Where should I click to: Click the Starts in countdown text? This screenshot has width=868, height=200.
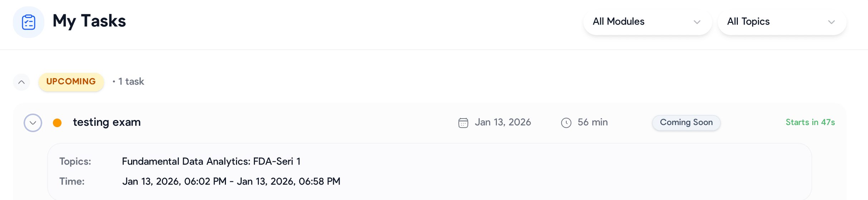click(810, 122)
